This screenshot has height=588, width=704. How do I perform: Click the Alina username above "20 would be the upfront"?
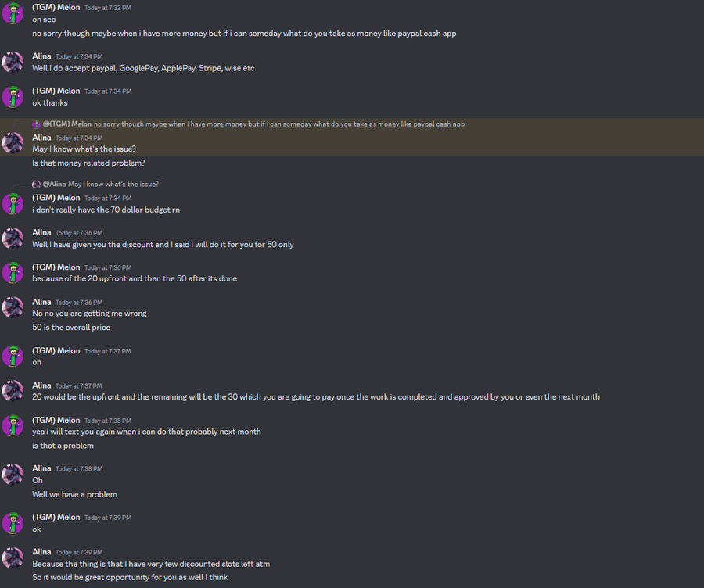41,385
